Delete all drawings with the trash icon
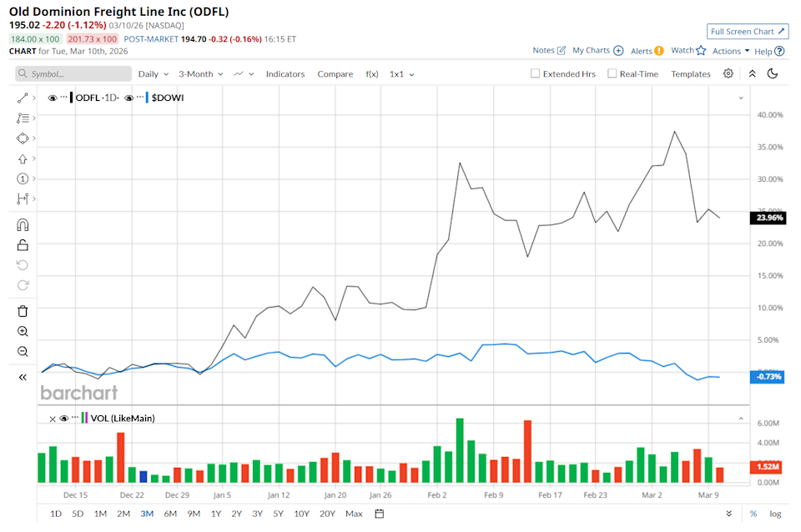The width and height of the screenshot is (801, 532). pyautogui.click(x=23, y=310)
